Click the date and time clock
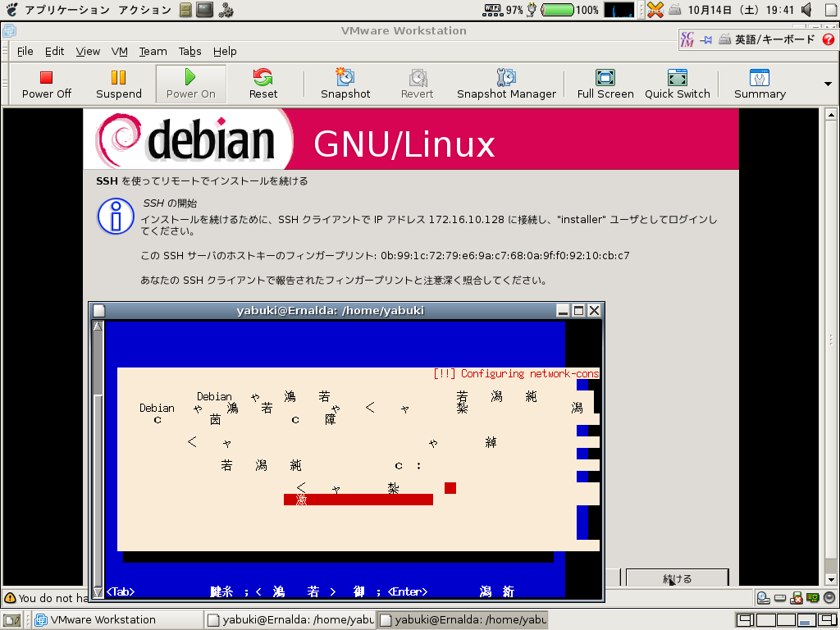 tap(741, 10)
